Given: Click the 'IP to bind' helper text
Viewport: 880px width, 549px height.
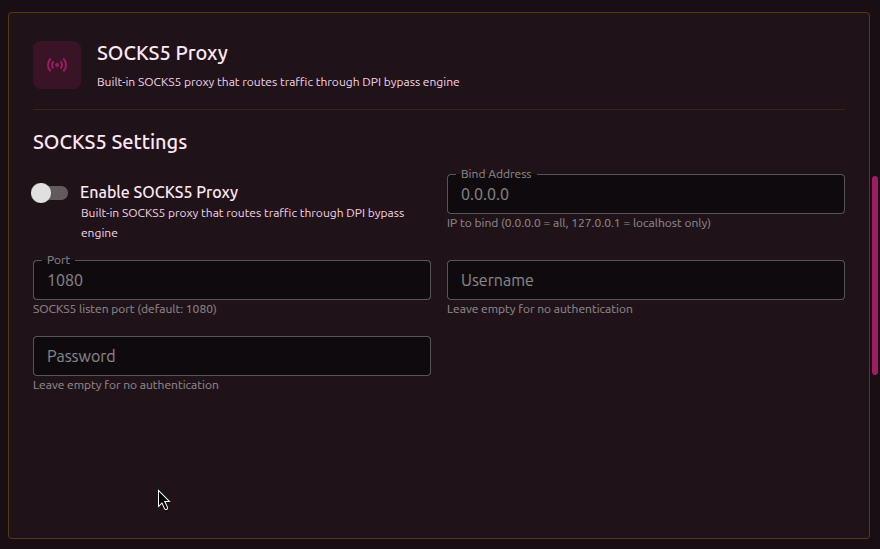Looking at the screenshot, I should point(578,223).
